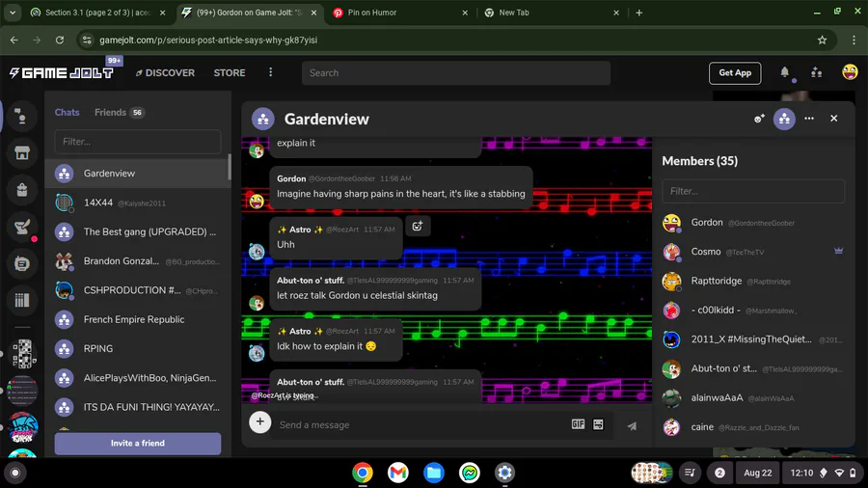Click STORE in the top navigation
Viewport: 868px width, 488px height.
coord(230,72)
